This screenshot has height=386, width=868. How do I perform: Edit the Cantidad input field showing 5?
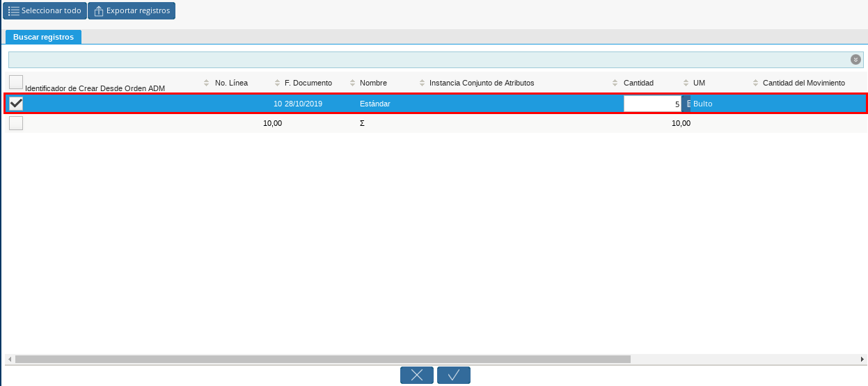coord(652,104)
